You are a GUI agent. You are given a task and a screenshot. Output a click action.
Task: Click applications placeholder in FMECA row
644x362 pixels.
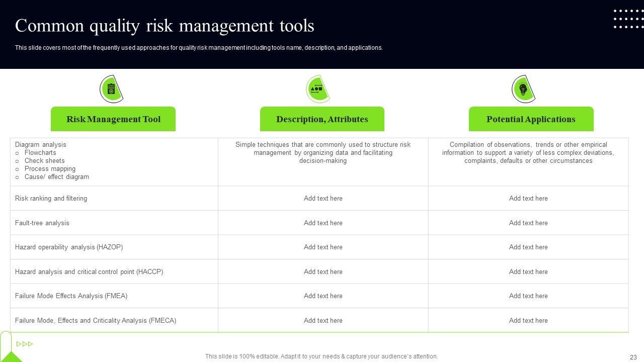528,320
